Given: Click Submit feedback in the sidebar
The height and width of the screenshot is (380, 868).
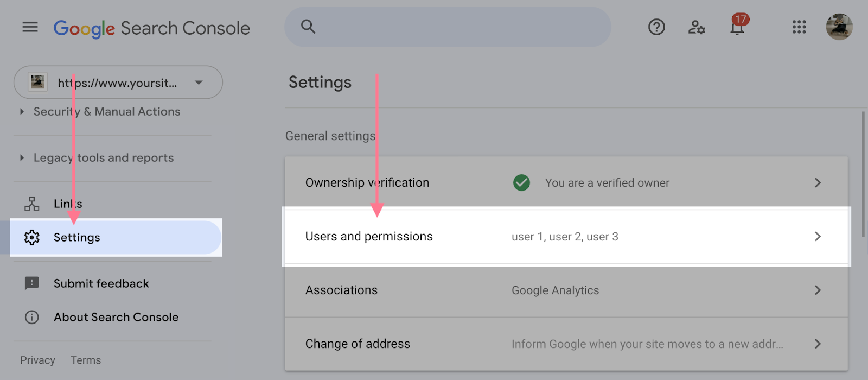Looking at the screenshot, I should pyautogui.click(x=101, y=283).
